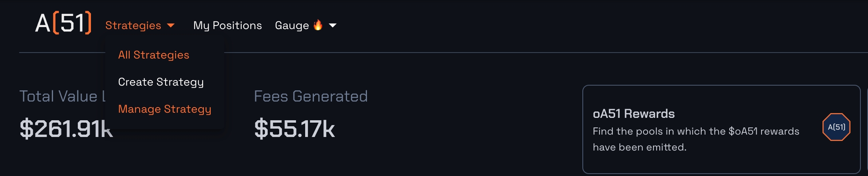The height and width of the screenshot is (176, 868).
Task: Open Manage Strategy from the dropdown
Action: point(164,109)
